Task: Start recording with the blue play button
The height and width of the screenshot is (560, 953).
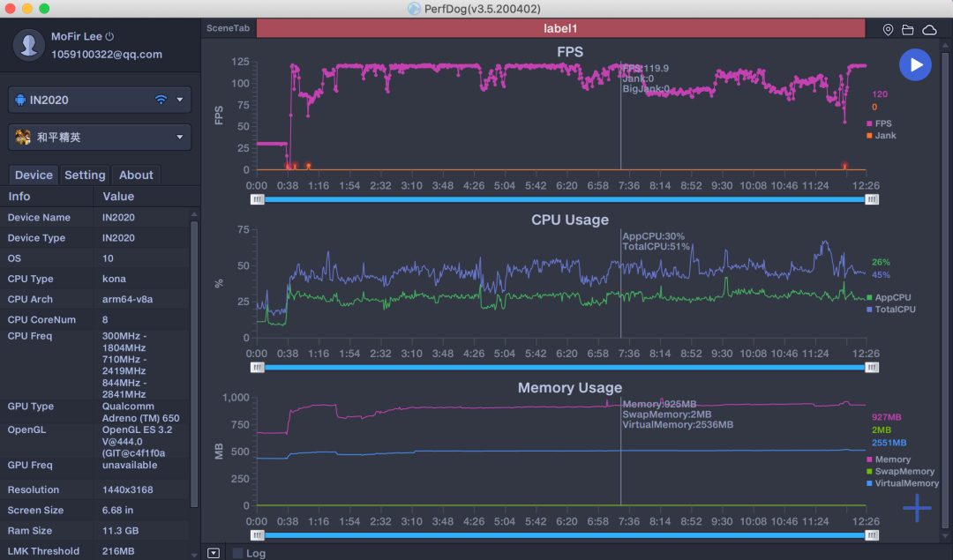Action: (915, 64)
